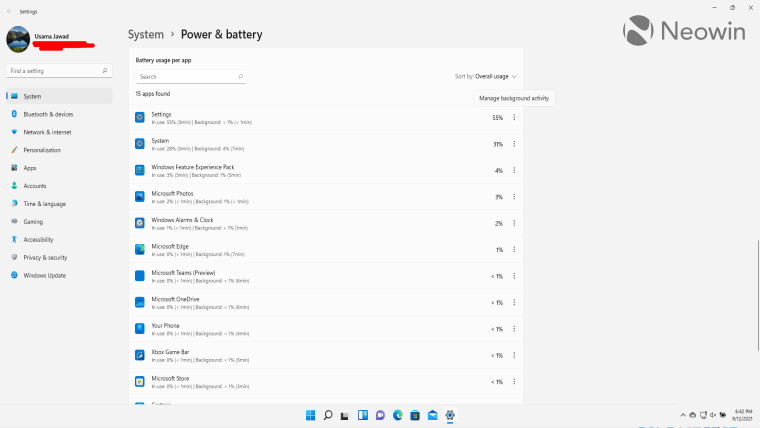Focus the Find a setting search box
The image size is (760, 428).
(59, 71)
